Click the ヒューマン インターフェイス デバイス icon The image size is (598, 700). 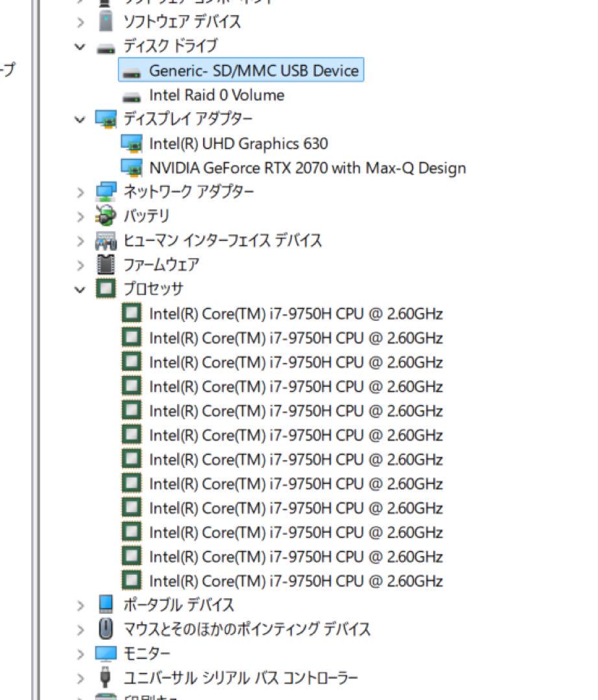pos(106,241)
